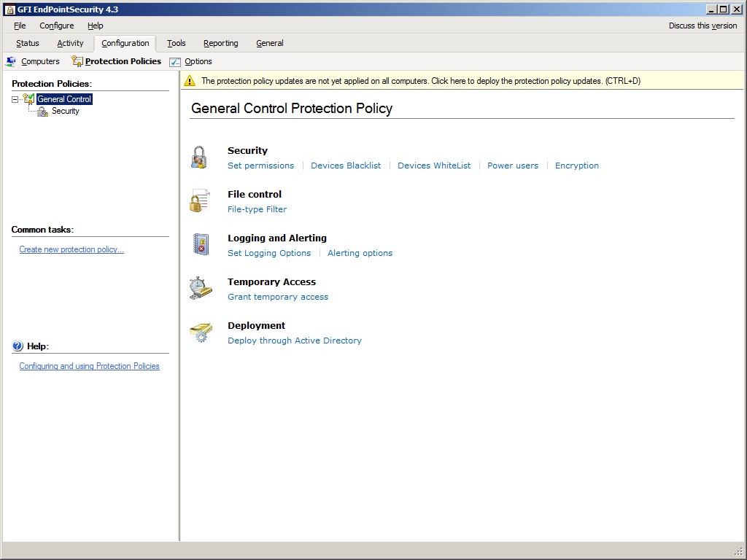Click the Protection Policies toolbar icon
747x560 pixels.
[77, 61]
